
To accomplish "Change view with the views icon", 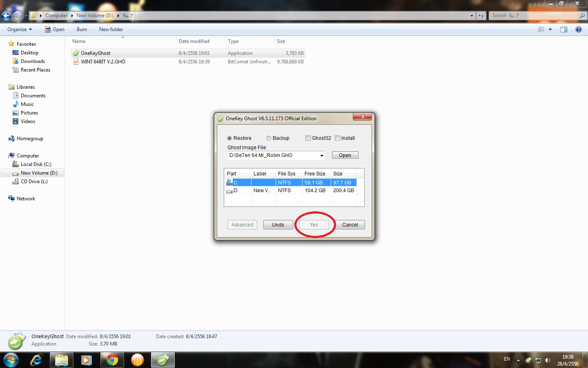I will (x=541, y=29).
